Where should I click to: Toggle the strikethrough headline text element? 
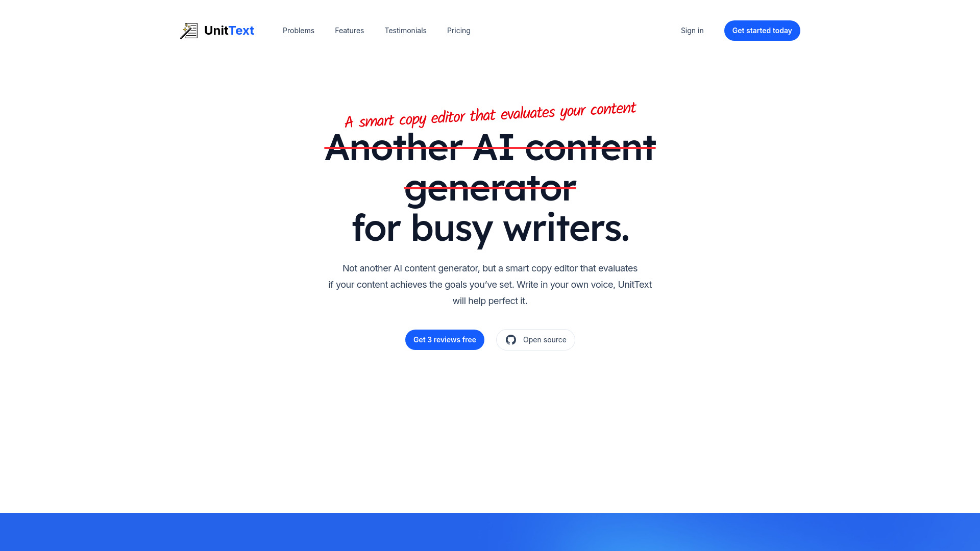click(x=490, y=166)
